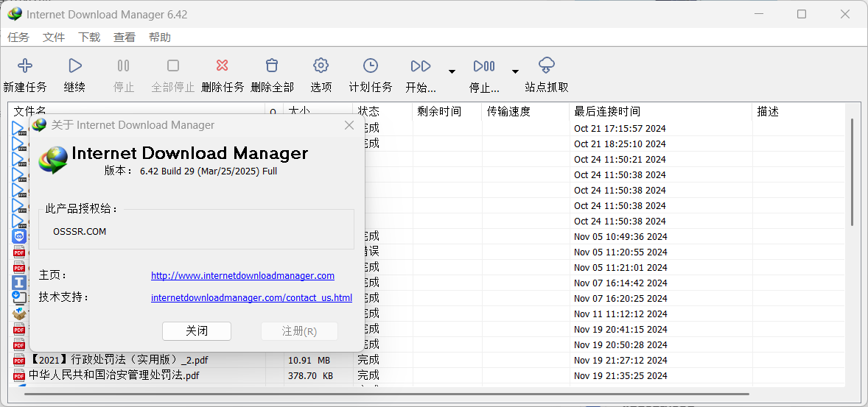The image size is (868, 407).
Task: Click the 新建任务 plus icon
Action: [25, 66]
